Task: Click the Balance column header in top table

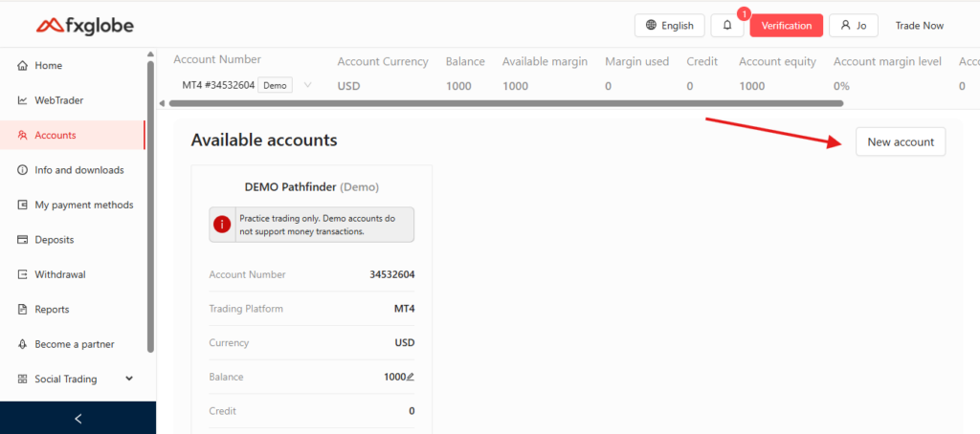Action: [465, 62]
